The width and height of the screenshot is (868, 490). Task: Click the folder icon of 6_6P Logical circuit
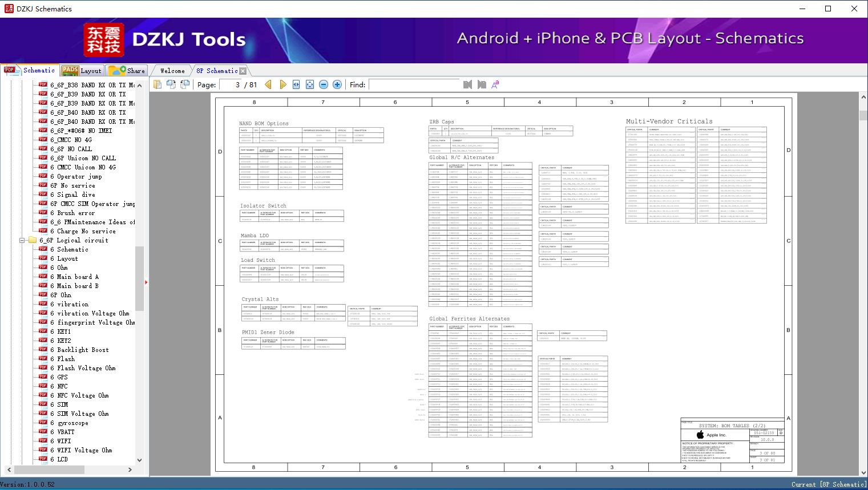[33, 240]
